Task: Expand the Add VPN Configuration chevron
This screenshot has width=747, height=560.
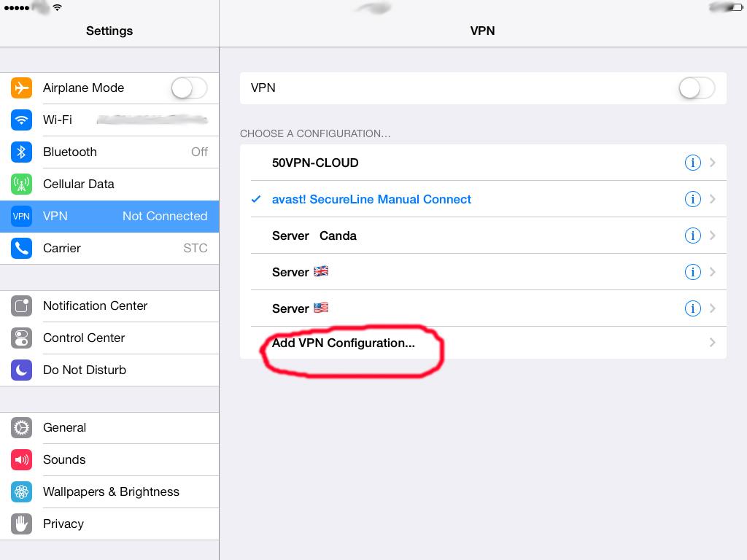Action: coord(713,343)
